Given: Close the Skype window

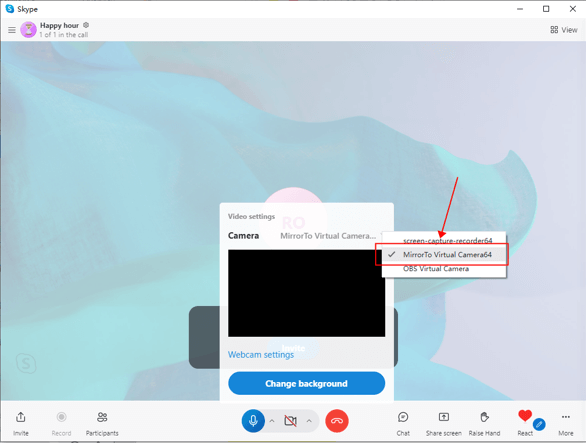Looking at the screenshot, I should click(573, 9).
